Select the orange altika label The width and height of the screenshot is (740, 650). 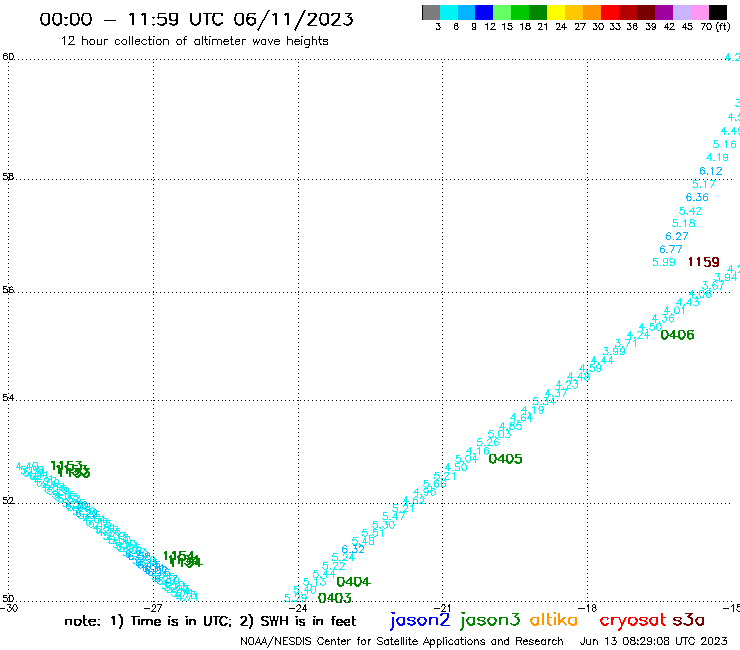(x=554, y=619)
